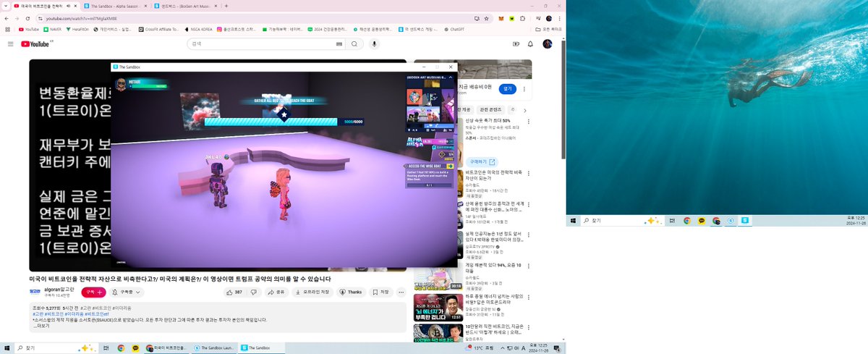Click the 오프라인 저장 download button

[312, 292]
